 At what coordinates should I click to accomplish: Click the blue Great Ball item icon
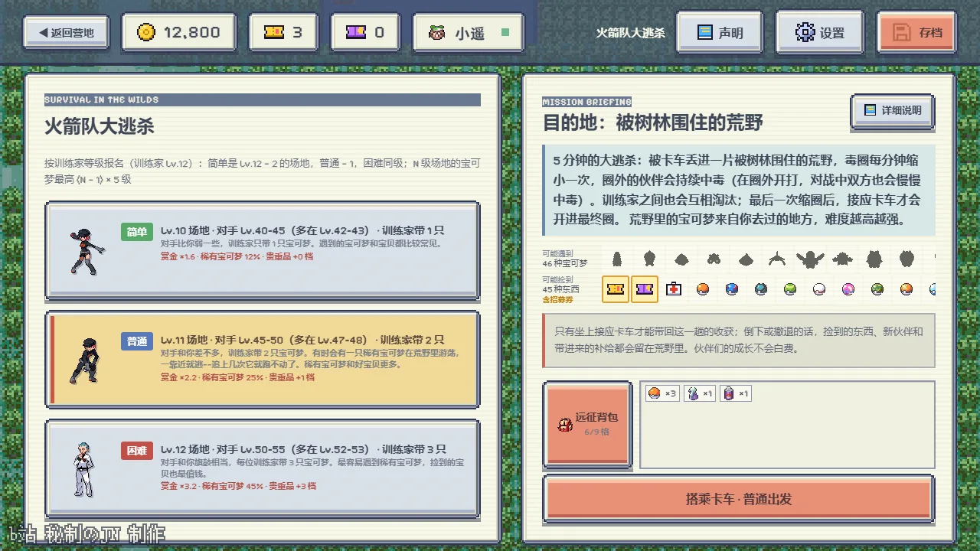point(732,289)
